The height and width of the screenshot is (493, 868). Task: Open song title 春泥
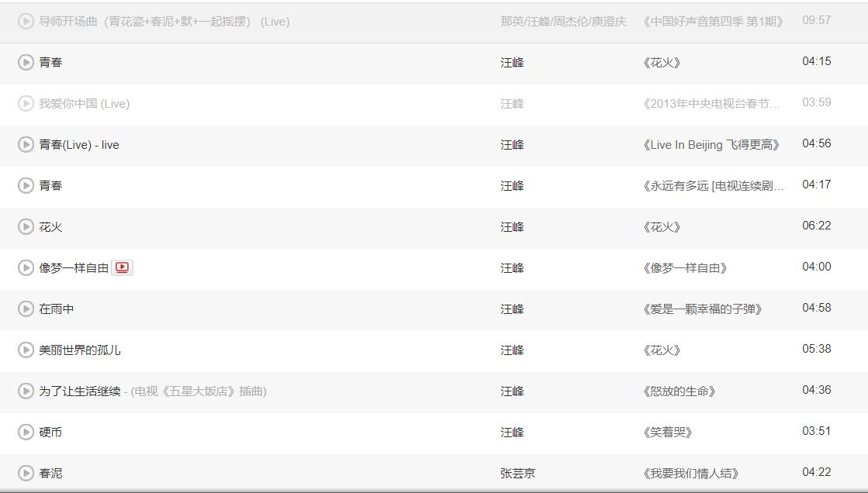tap(50, 473)
